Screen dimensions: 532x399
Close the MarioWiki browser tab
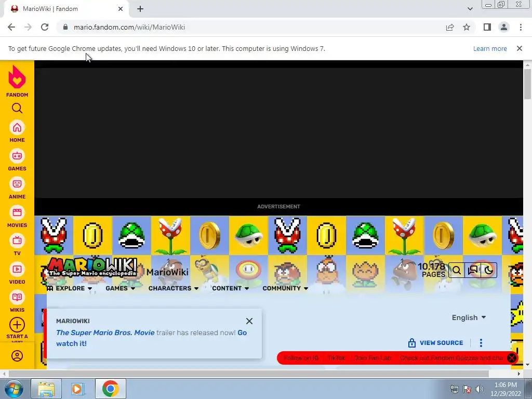tap(121, 9)
